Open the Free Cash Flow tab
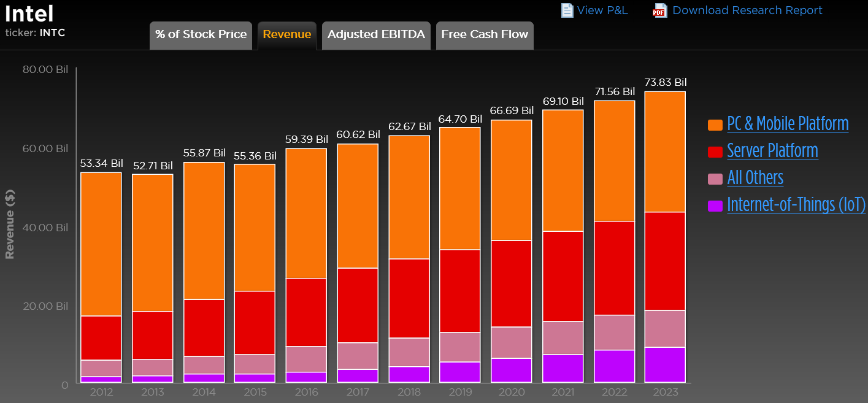Image resolution: width=868 pixels, height=403 pixels. pos(485,36)
